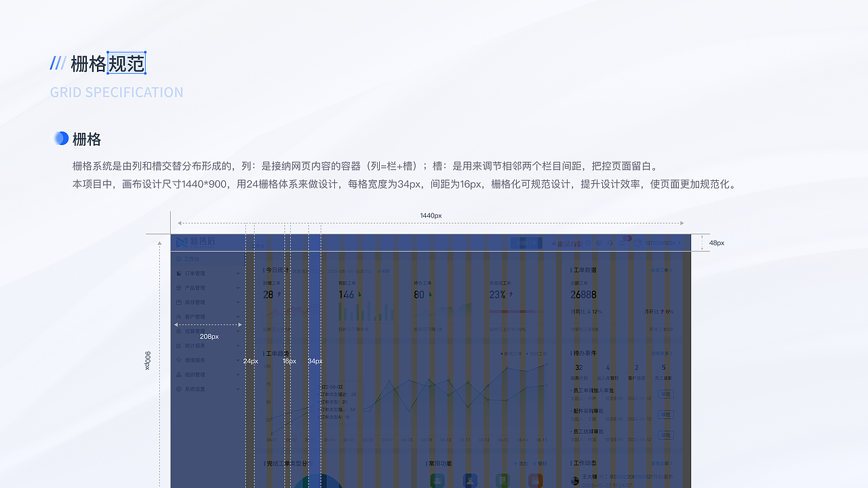Screen dimensions: 868x488
Task: Click the 服务计划 count 32
Action: tap(579, 367)
